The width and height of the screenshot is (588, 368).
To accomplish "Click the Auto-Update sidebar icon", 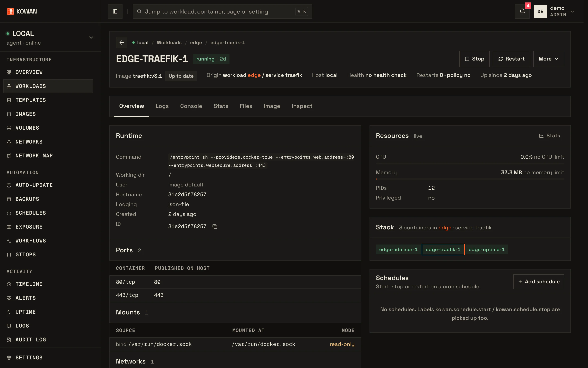I will (9, 185).
